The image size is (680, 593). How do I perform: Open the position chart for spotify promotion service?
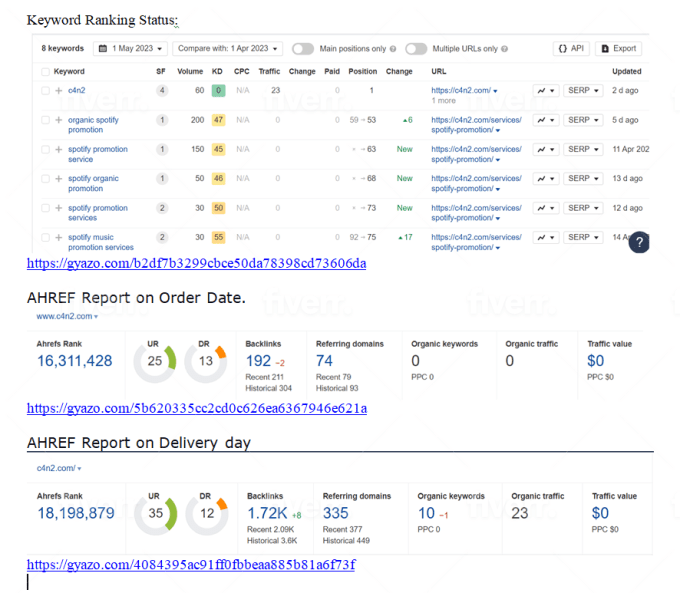point(546,149)
